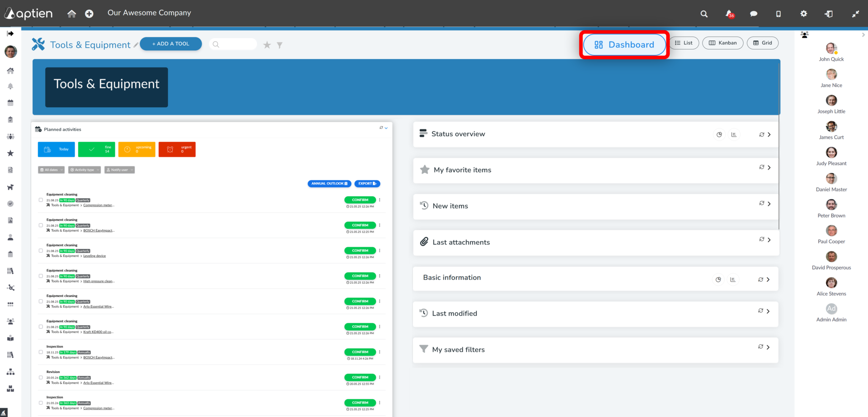
Task: Switch to the Dashboard view
Action: (624, 45)
